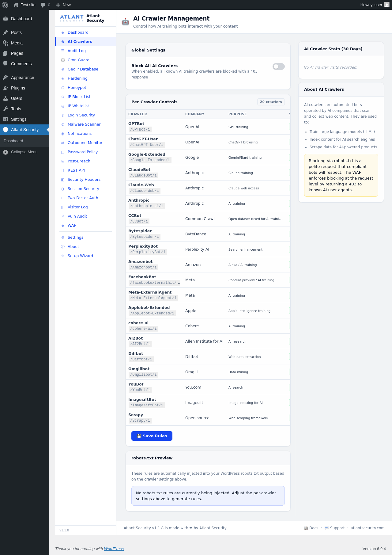
Task: Click the user avatar beside Howdy, user
Action: tap(387, 5)
